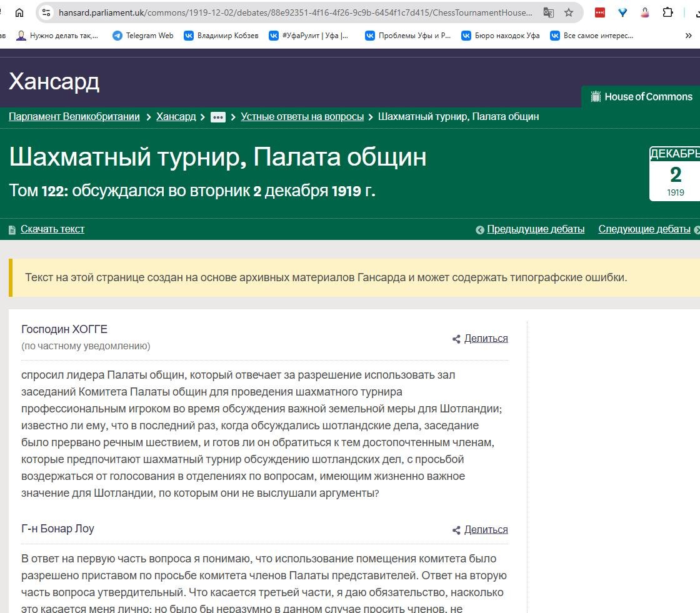Viewport: 700px width, 613px height.
Task: Click speaker name Господин ХОГГЕ
Action: click(64, 329)
